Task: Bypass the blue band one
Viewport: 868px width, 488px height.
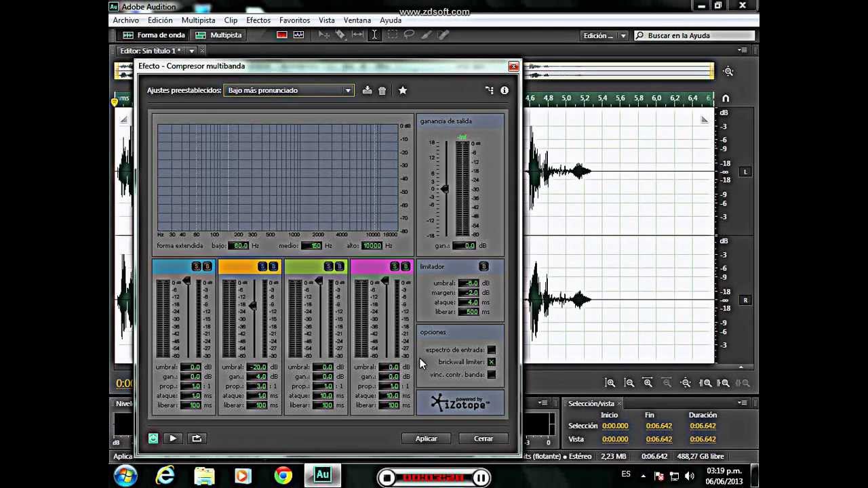Action: 208,266
